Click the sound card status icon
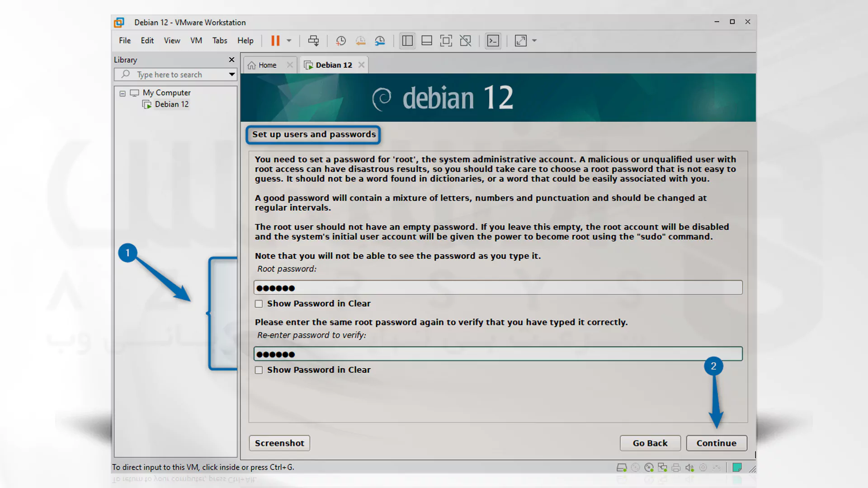Viewport: 868px width, 488px height. pyautogui.click(x=689, y=468)
